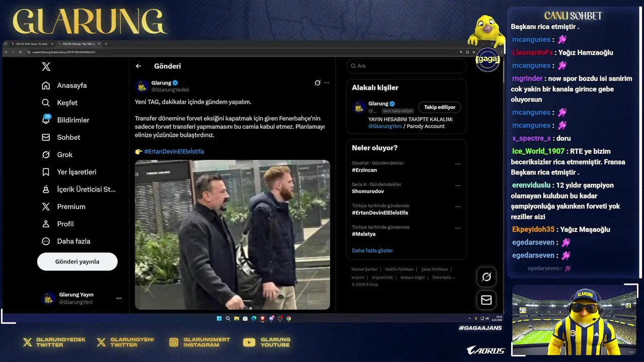Open post's three-dot more menu
The height and width of the screenshot is (362, 644).
click(x=327, y=82)
